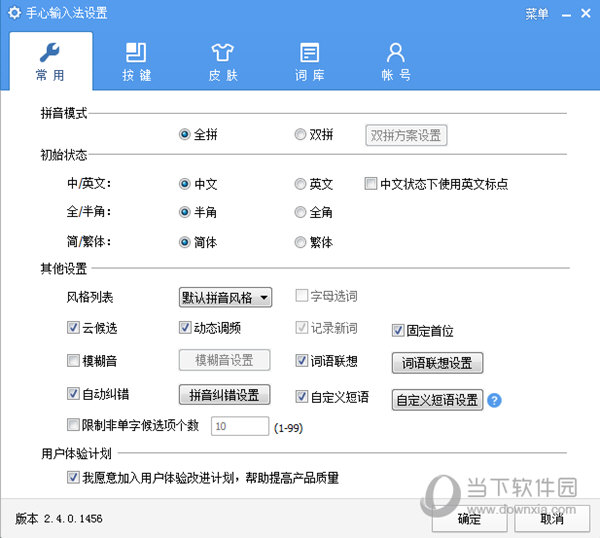Expand the 默认拼音风格 dropdown
This screenshot has width=600, height=538.
coord(225,297)
